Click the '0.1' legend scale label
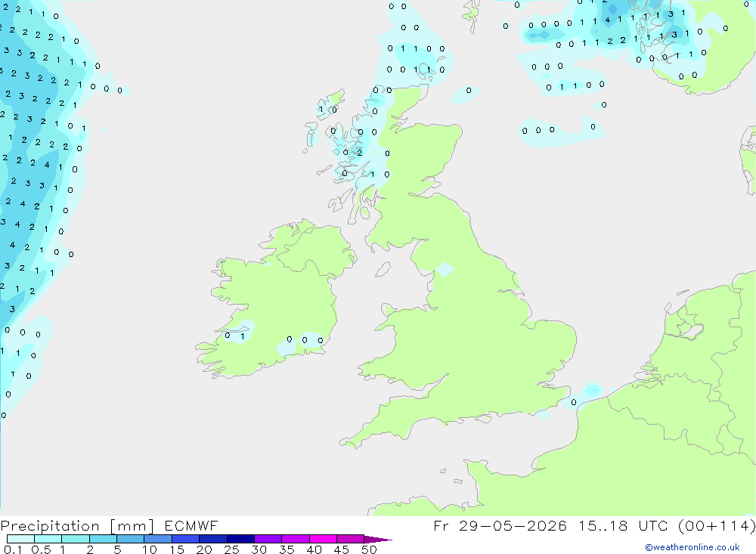This screenshot has width=756, height=554. [x=13, y=549]
